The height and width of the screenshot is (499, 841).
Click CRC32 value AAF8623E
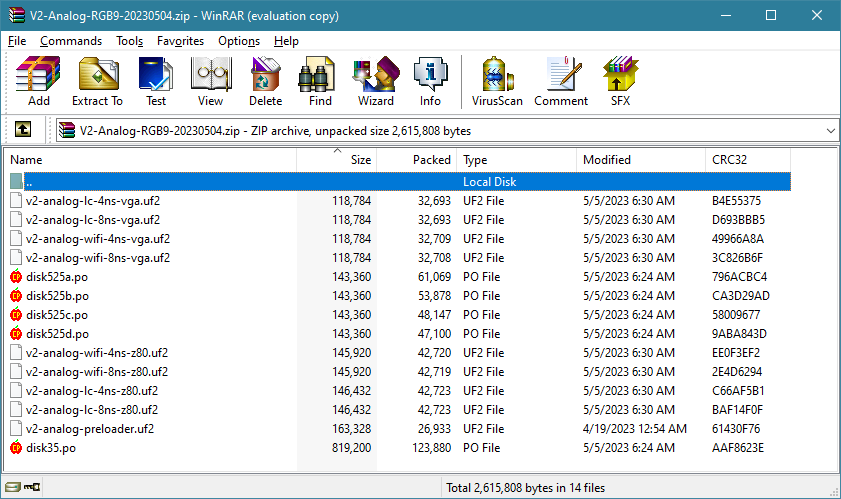coord(737,447)
